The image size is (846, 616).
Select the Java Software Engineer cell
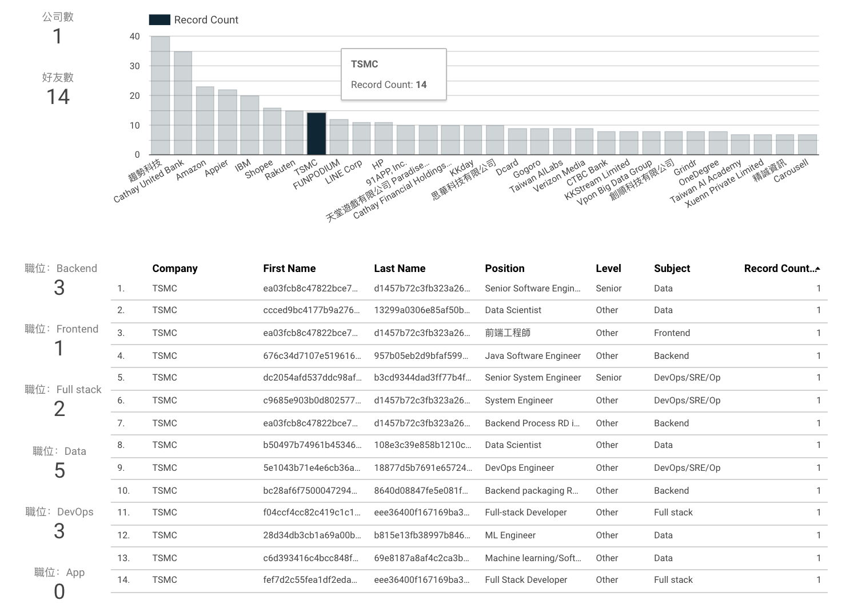pos(533,356)
